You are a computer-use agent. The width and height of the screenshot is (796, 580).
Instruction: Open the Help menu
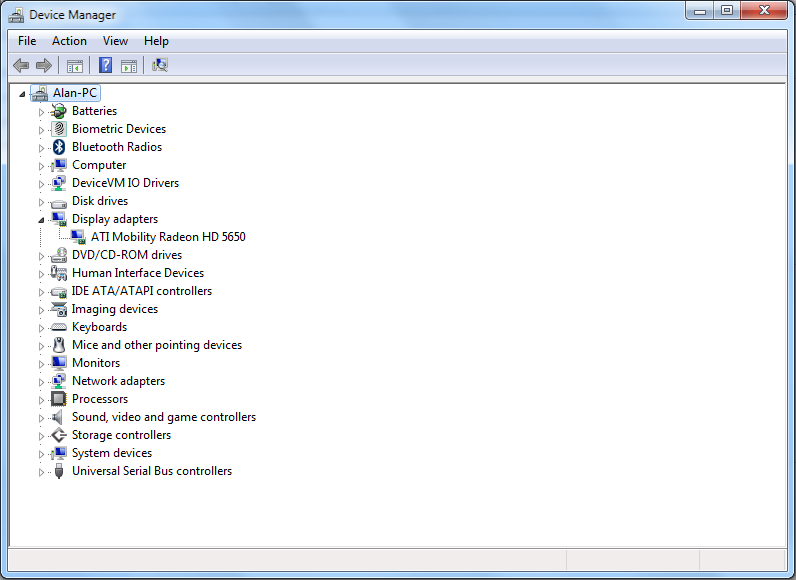click(156, 41)
